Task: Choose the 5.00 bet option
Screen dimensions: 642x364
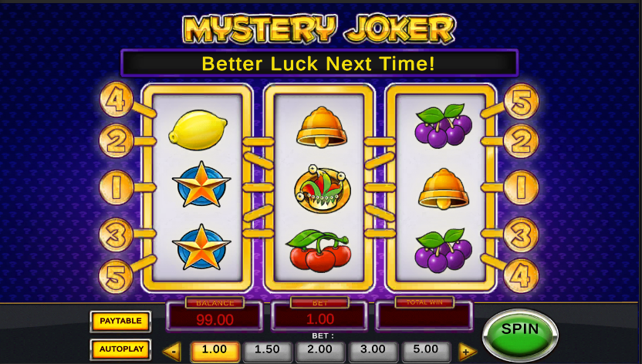Action: pos(426,350)
